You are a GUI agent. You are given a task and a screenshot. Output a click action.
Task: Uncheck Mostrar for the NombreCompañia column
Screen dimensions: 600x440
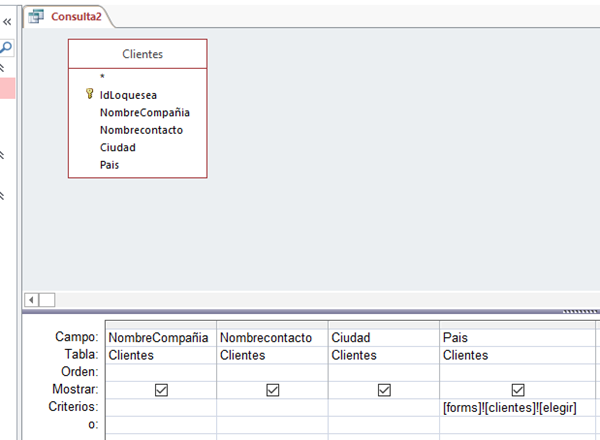click(x=161, y=390)
